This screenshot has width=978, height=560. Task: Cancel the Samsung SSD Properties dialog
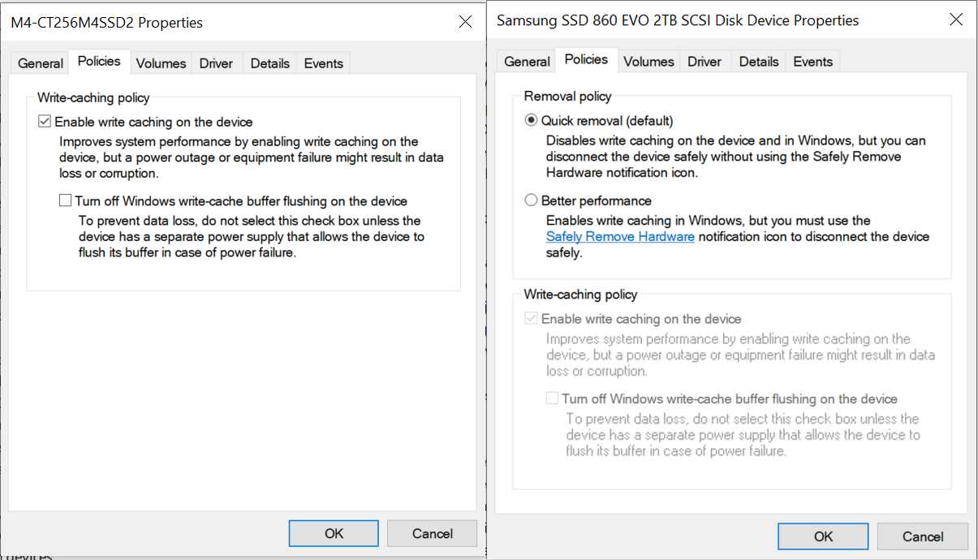(923, 536)
